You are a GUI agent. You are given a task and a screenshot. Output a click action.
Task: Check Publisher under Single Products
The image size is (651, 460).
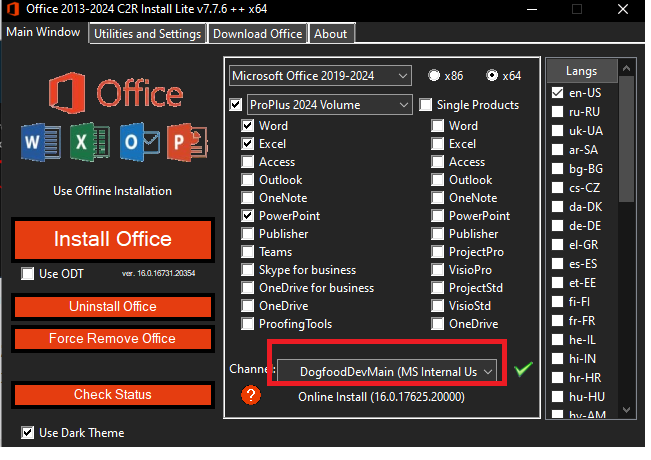pos(438,233)
